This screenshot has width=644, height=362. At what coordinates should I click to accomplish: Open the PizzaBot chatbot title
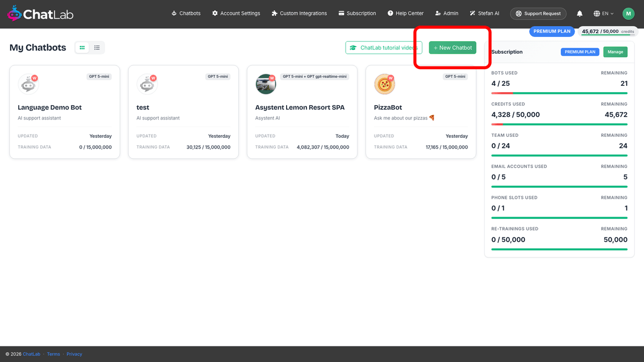click(x=388, y=107)
